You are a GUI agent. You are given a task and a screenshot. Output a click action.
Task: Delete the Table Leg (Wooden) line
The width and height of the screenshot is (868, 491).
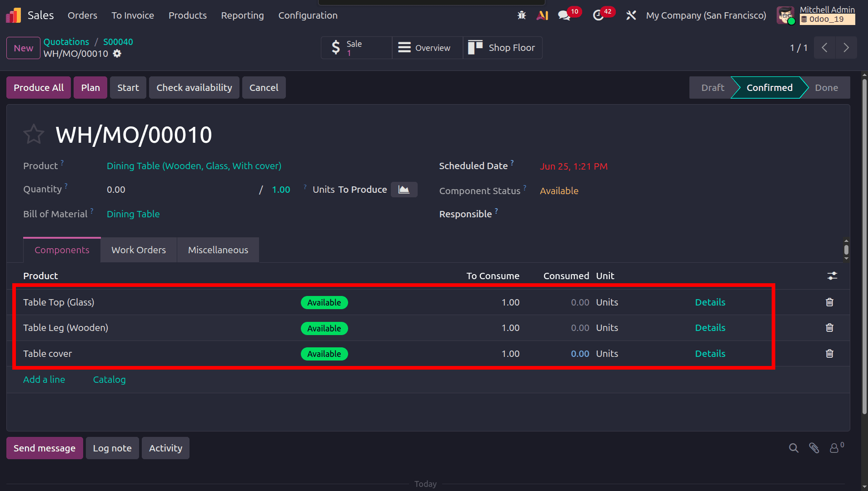[829, 328]
